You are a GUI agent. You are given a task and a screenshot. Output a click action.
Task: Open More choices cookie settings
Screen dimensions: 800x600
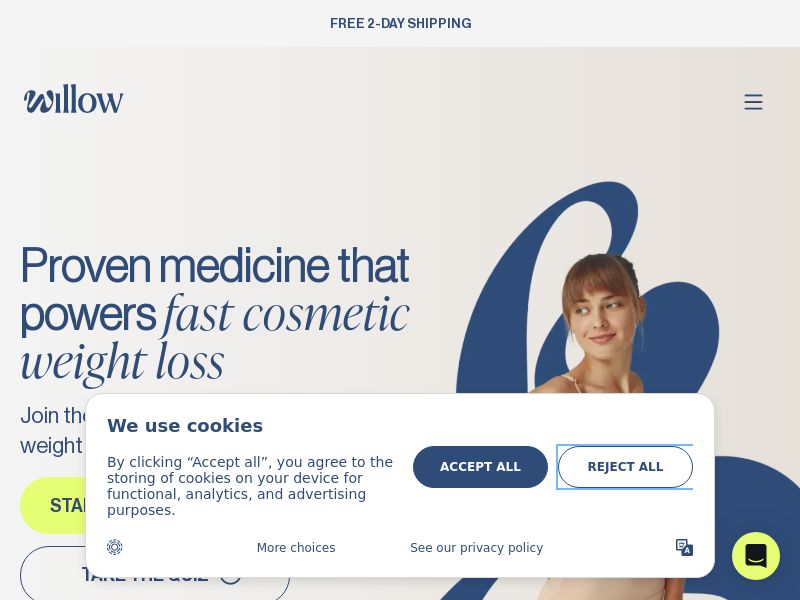(296, 547)
